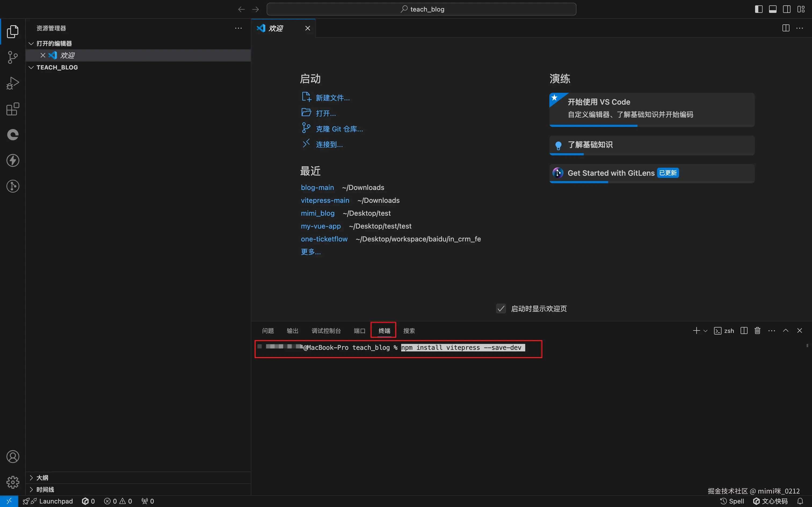The image size is (812, 507).
Task: Open GitLens sidebar icon
Action: click(x=13, y=186)
